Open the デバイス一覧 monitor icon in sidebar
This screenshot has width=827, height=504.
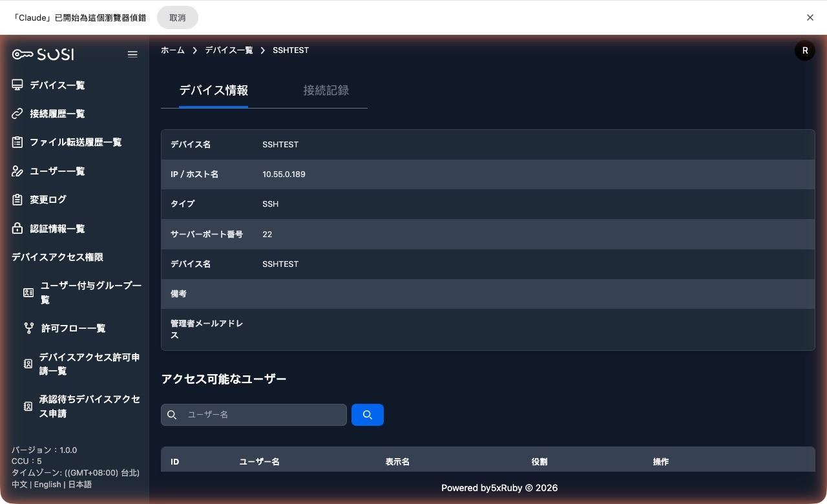pyautogui.click(x=17, y=85)
